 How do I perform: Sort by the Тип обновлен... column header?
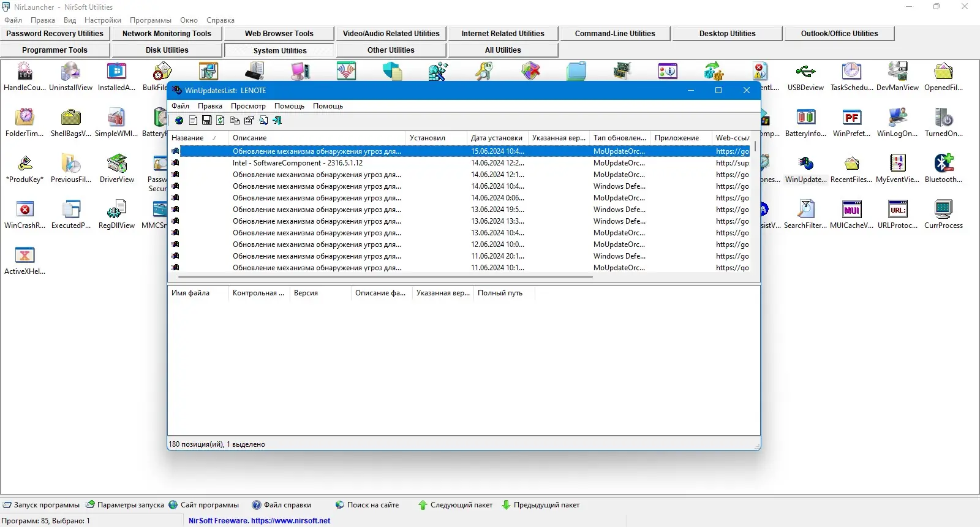pos(620,138)
